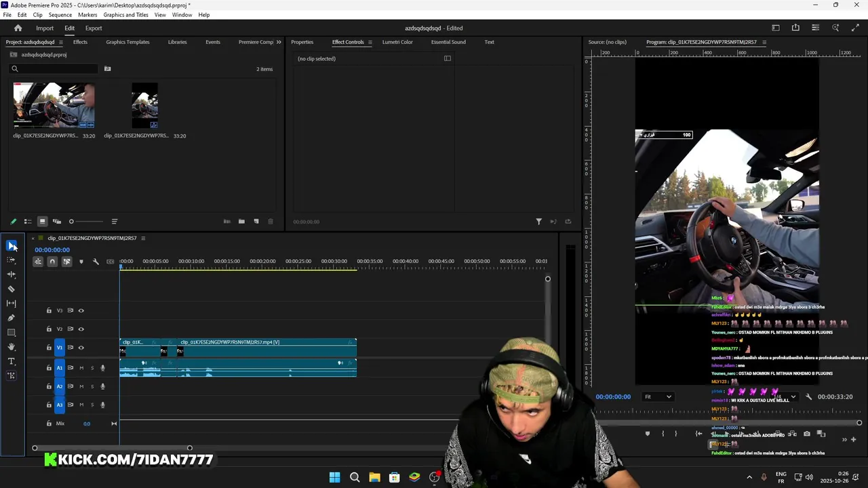Screen dimensions: 868x488
Task: Switch to the Lumetri Color tab
Action: pos(397,42)
